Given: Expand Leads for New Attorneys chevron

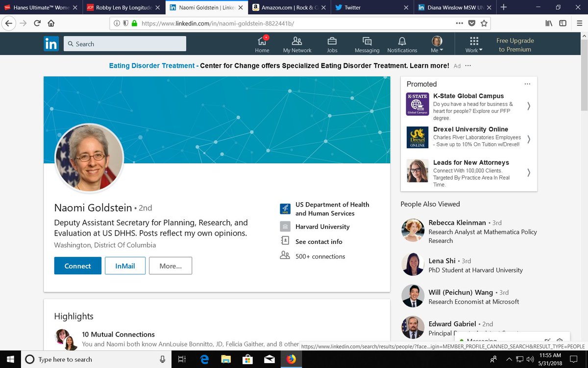Looking at the screenshot, I should pos(529,172).
